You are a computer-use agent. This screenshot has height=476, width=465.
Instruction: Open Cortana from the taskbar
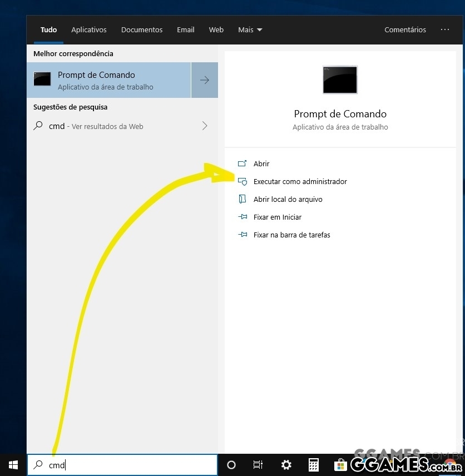point(231,465)
